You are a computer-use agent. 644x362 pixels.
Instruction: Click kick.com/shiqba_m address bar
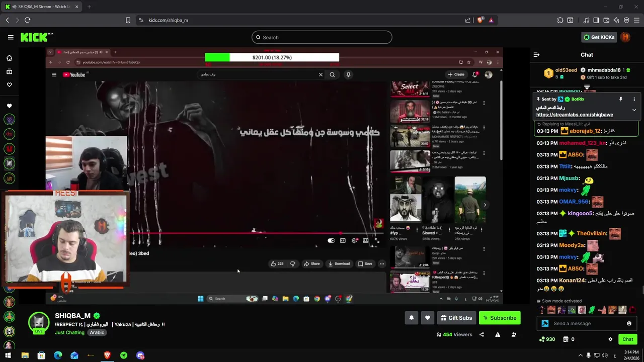[x=168, y=20]
